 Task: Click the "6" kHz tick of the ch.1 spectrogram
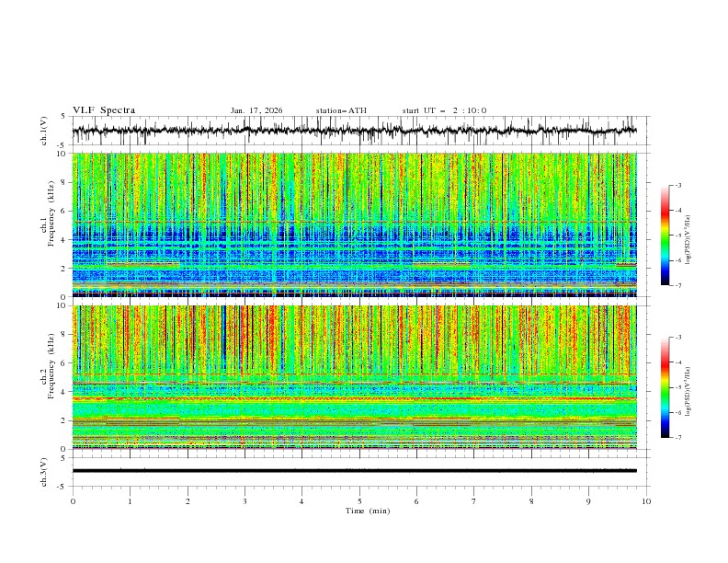[64, 211]
